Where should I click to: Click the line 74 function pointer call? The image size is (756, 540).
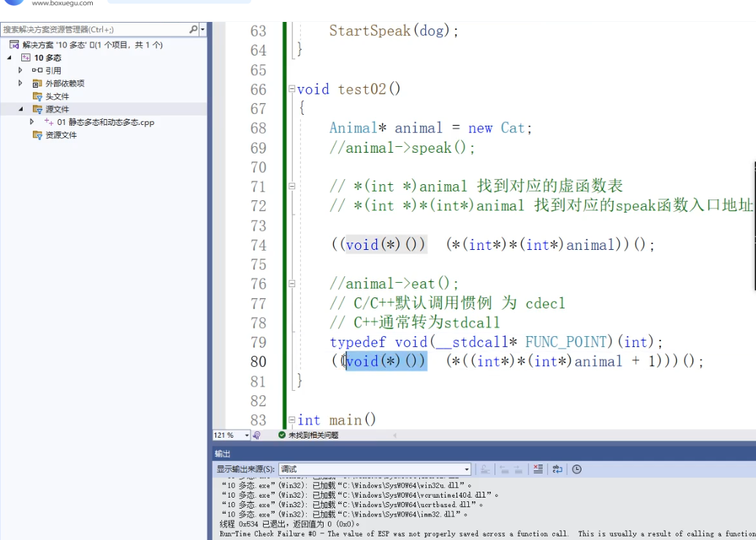(x=493, y=245)
